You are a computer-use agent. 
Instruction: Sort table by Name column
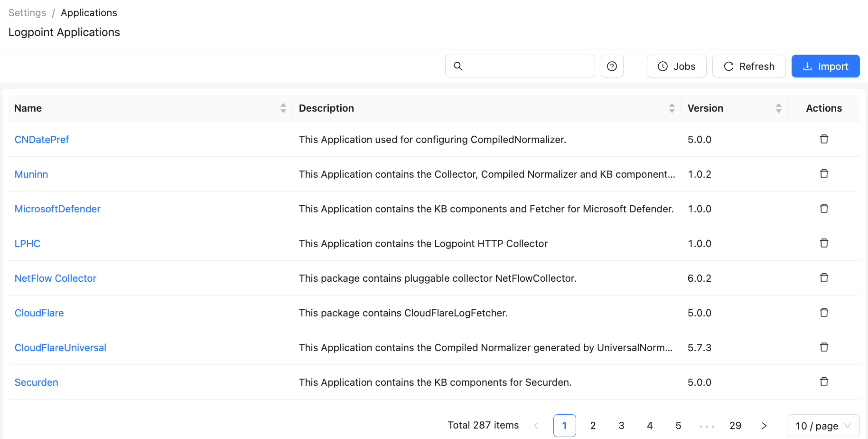(x=283, y=108)
